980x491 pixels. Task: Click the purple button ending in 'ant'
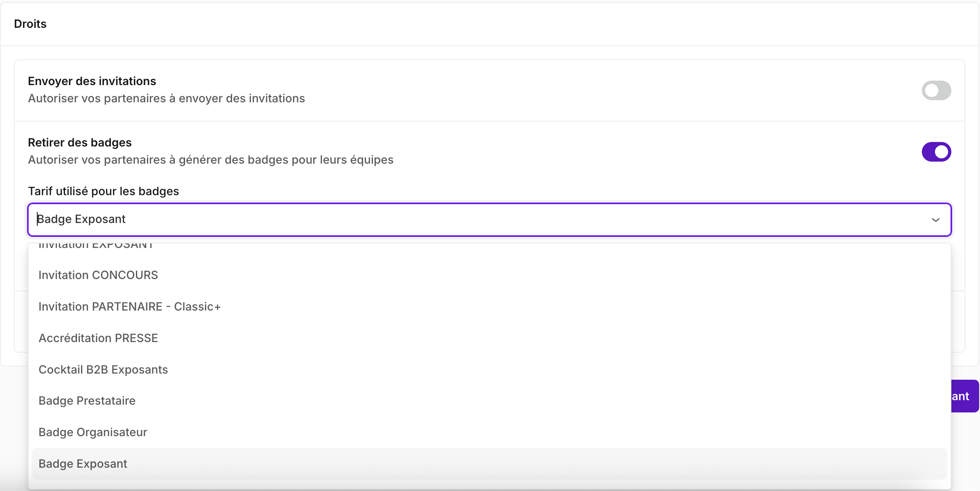pos(964,396)
